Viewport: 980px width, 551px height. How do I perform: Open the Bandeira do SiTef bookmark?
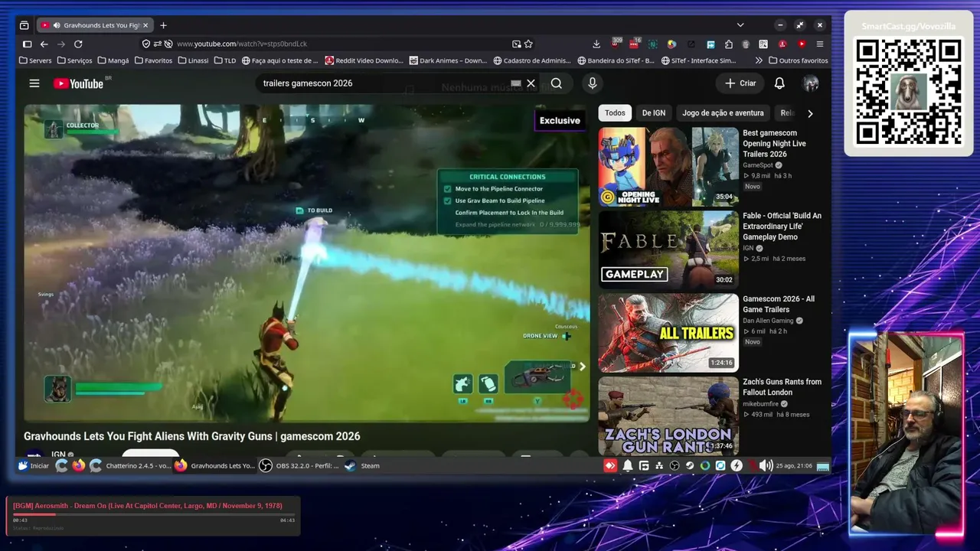pyautogui.click(x=616, y=60)
